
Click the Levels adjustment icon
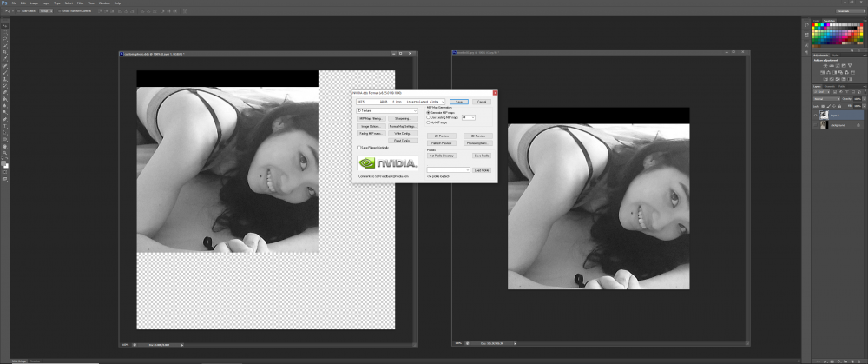point(832,65)
